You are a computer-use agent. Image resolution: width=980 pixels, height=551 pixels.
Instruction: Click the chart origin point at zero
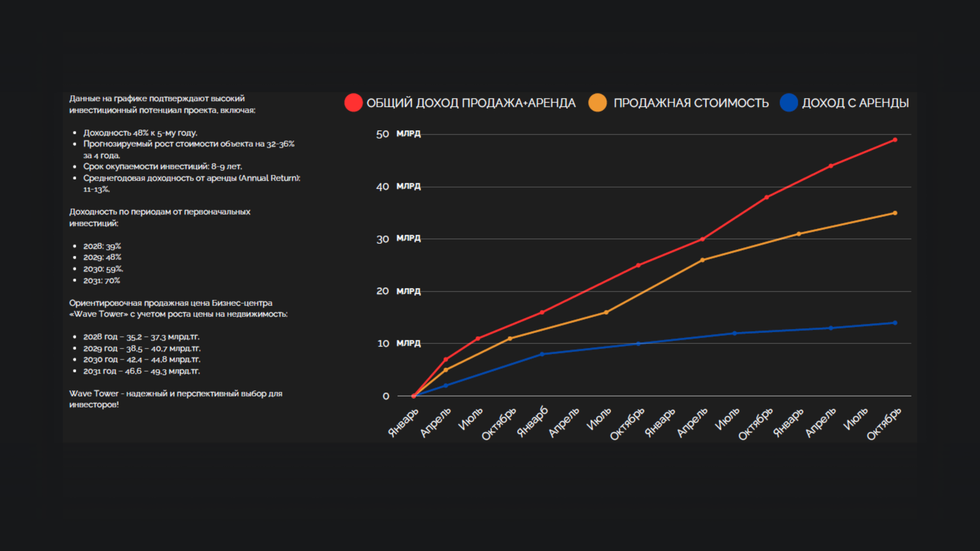413,396
